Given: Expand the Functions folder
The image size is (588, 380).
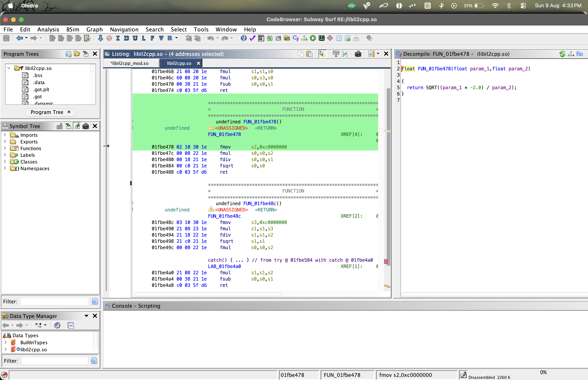Looking at the screenshot, I should click(5, 148).
